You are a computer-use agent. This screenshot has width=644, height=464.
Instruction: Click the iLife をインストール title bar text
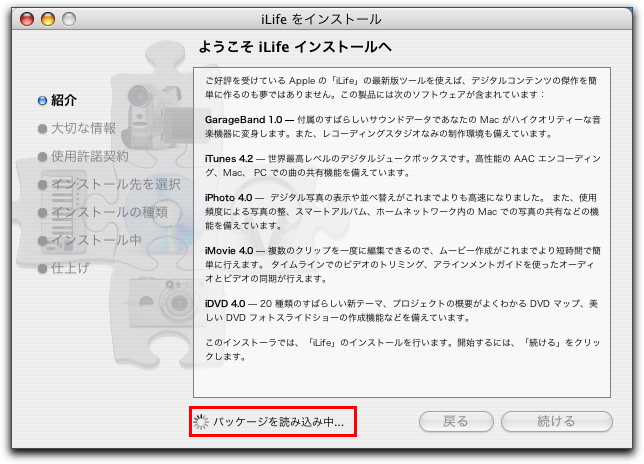pos(321,19)
